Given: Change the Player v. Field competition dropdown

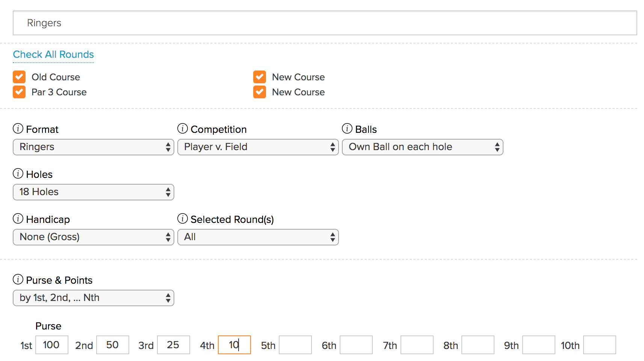Looking at the screenshot, I should tap(258, 147).
